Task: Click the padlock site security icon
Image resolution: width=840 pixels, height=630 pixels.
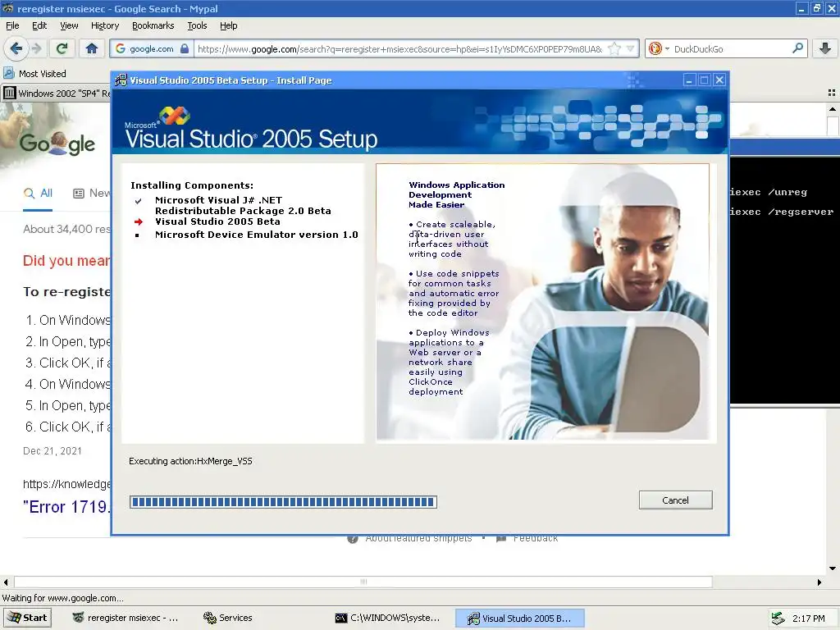Action: click(x=185, y=48)
